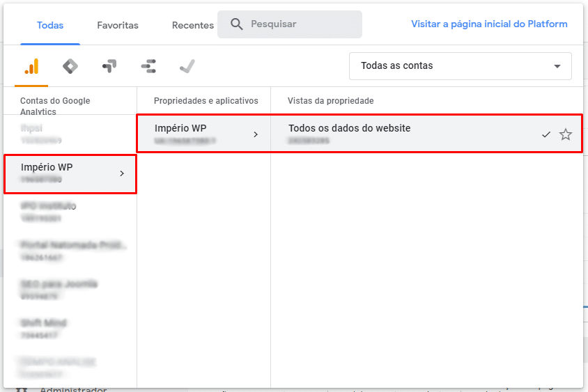Screen dimensions: 588x392
Task: Switch to the Favoritas tab
Action: (x=117, y=25)
